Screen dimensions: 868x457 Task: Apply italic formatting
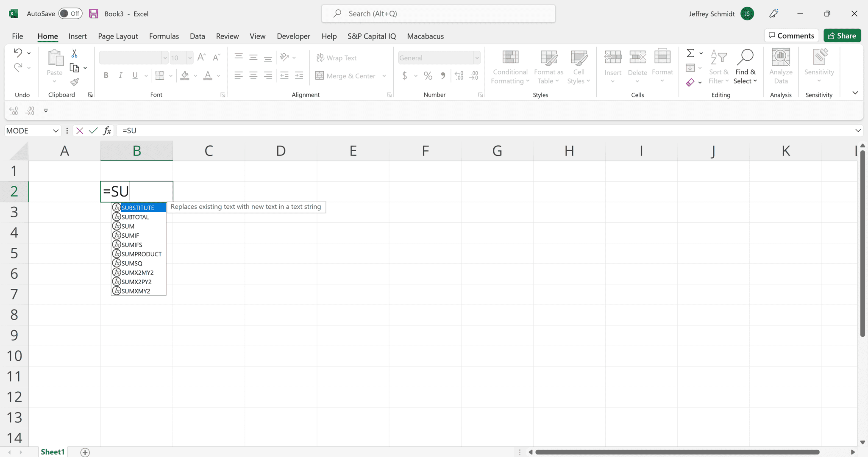click(120, 75)
